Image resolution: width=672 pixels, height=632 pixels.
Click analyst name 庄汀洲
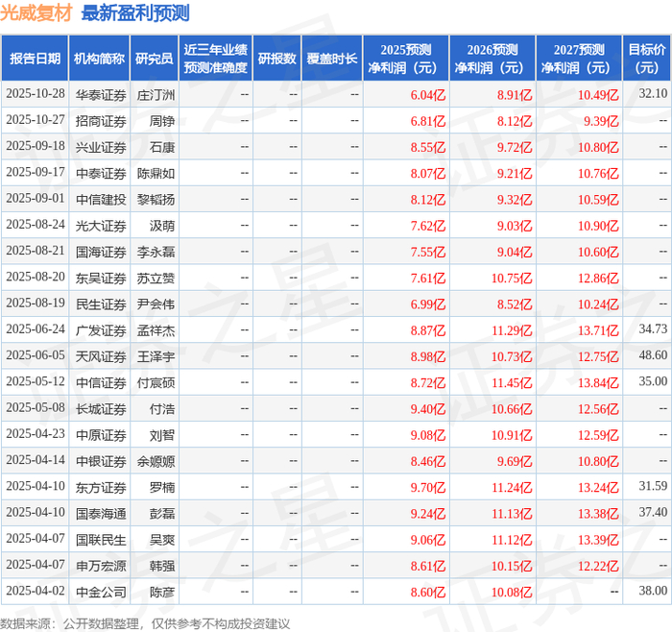tap(156, 95)
